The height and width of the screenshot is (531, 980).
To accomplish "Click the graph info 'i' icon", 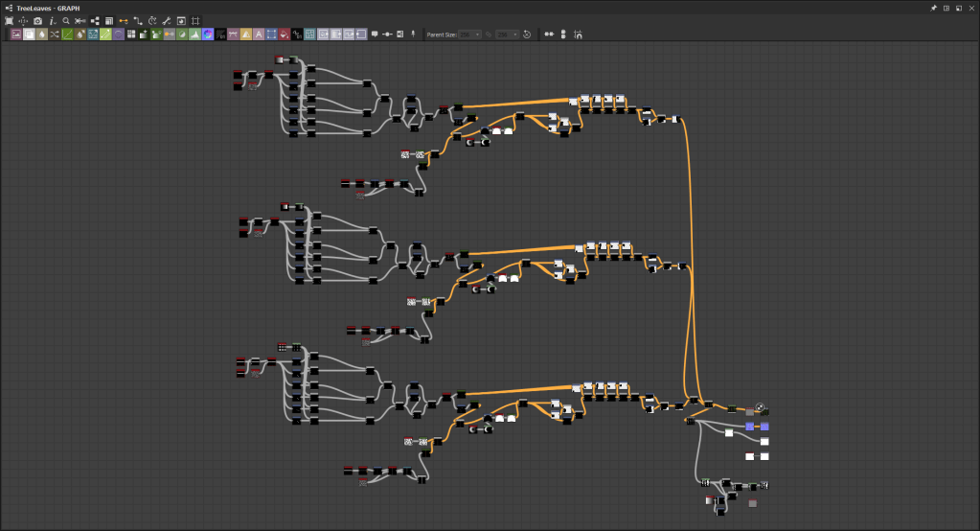I will click(52, 20).
